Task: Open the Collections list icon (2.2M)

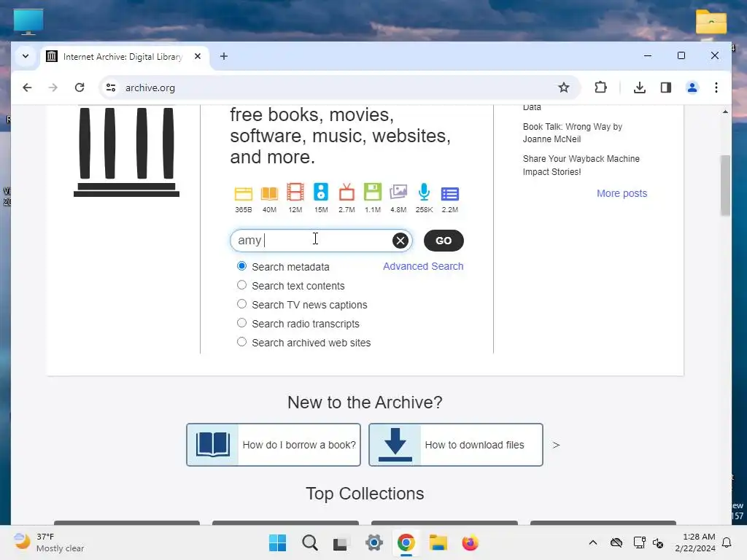Action: (x=449, y=194)
